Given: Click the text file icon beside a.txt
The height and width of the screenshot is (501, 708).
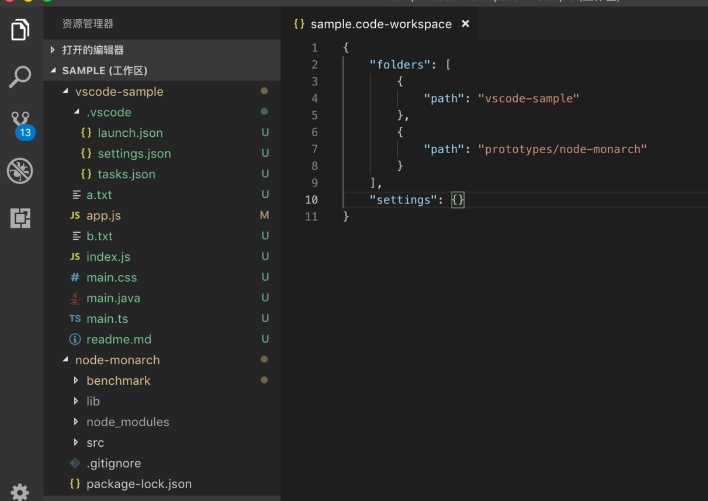Looking at the screenshot, I should pyautogui.click(x=76, y=195).
